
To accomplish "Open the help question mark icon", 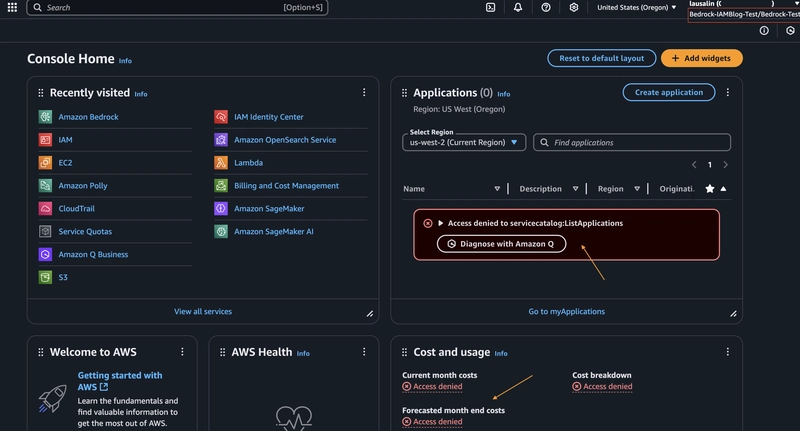I will [x=546, y=7].
